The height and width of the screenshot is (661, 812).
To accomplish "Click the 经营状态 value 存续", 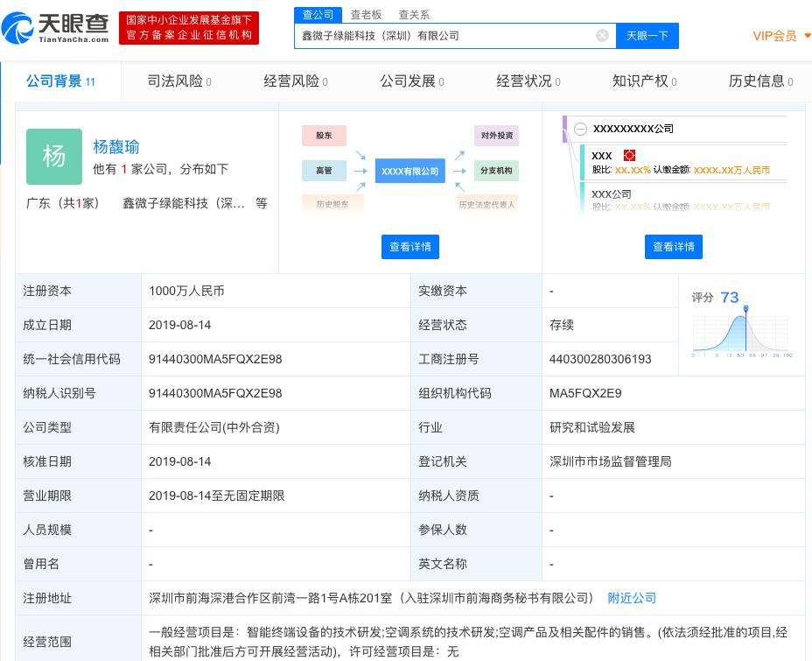I will (x=562, y=325).
